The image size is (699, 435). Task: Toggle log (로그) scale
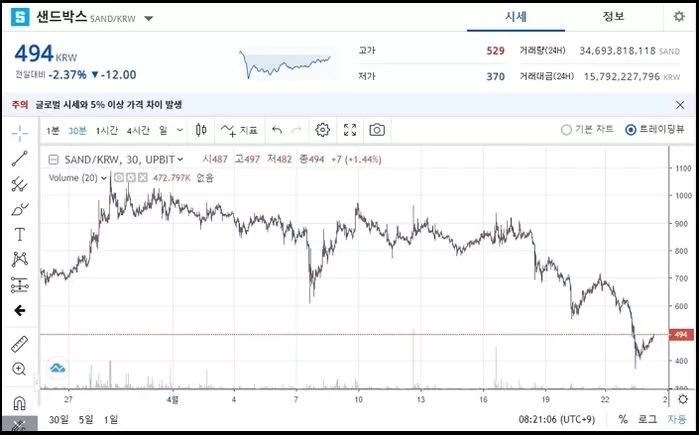(647, 419)
